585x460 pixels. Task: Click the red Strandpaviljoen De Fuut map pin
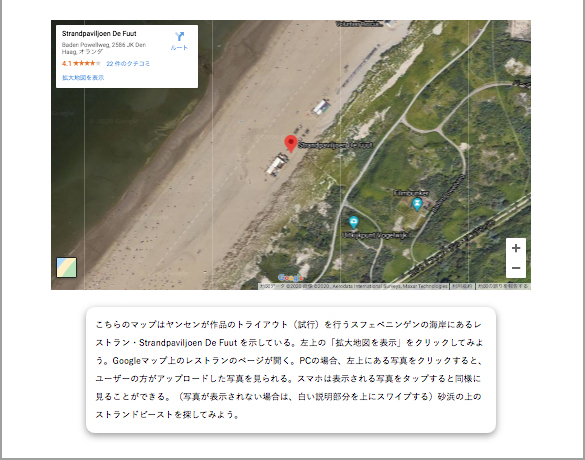[291, 144]
